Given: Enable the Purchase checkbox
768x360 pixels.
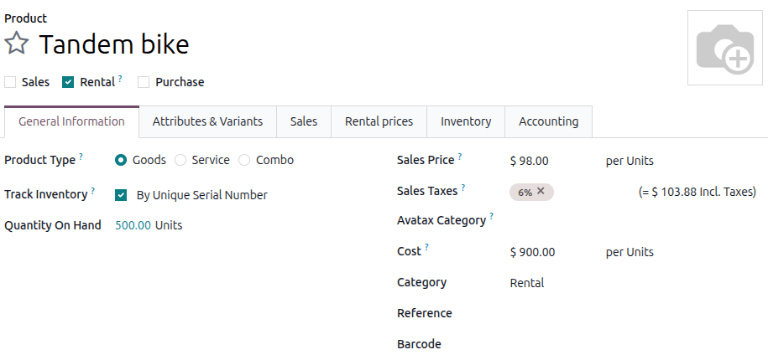Looking at the screenshot, I should [x=144, y=82].
